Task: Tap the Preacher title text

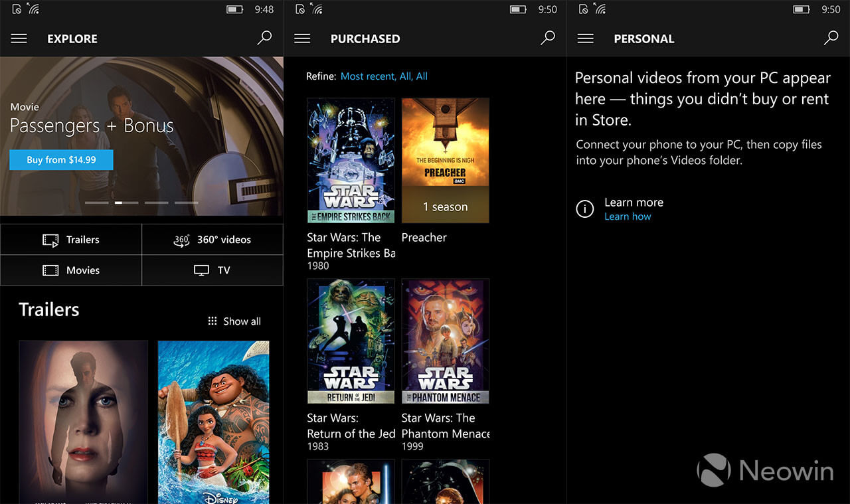Action: (424, 237)
